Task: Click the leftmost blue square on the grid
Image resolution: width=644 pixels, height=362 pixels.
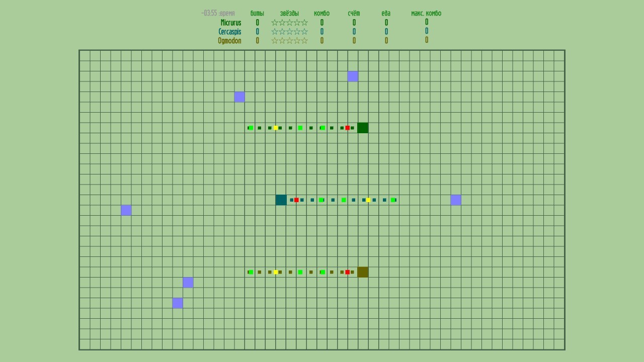Action: (x=126, y=210)
